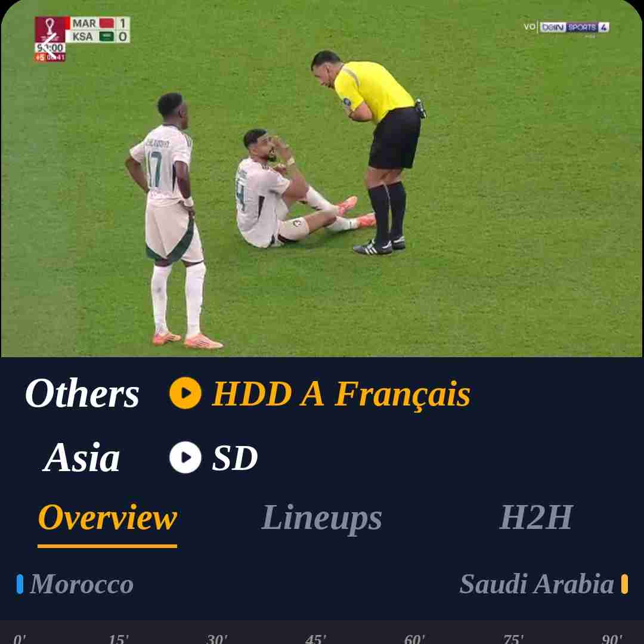
Task: Select the Overview tab
Action: tap(107, 518)
